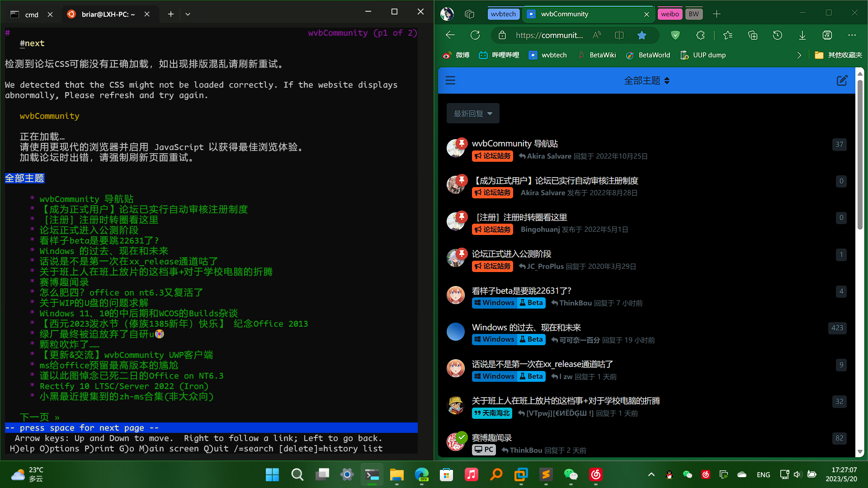The image size is (868, 488).
Task: Open split screen view icon
Action: 619,35
